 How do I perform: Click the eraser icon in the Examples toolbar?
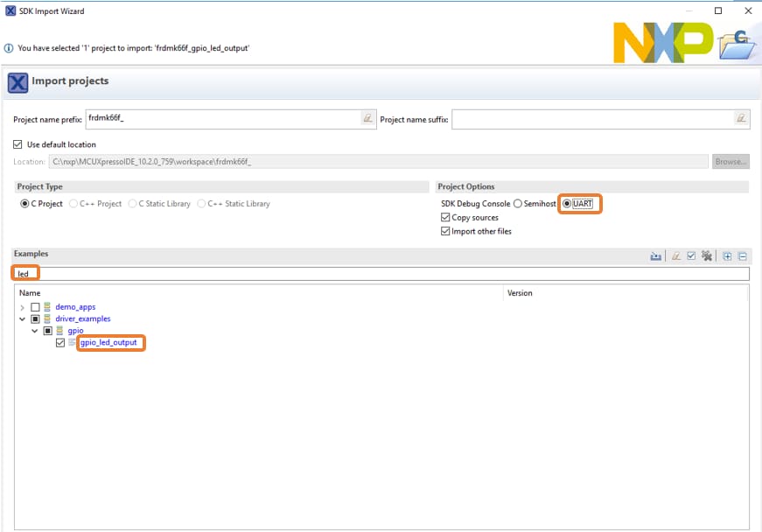[676, 256]
